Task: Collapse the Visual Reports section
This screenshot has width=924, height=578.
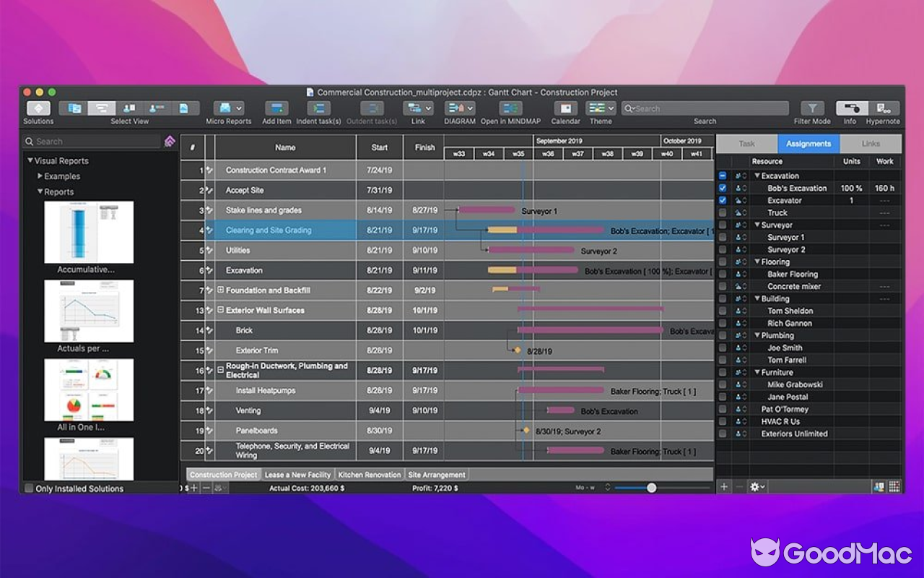Action: 30,160
